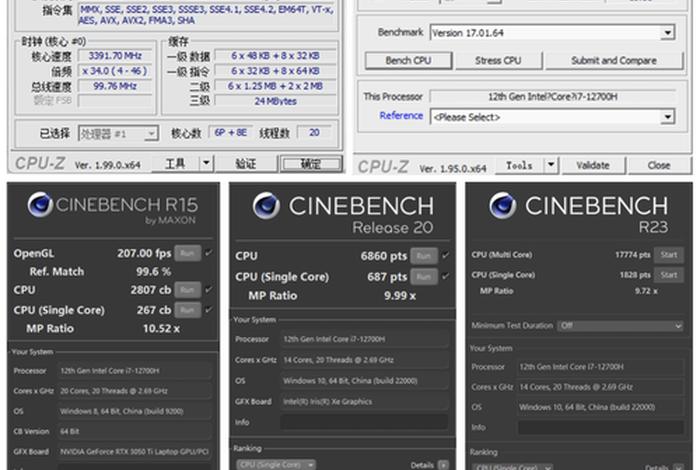Select the R20 MP Ratio 9.99 x value
Screen dimensions: 700x470
pos(400,295)
